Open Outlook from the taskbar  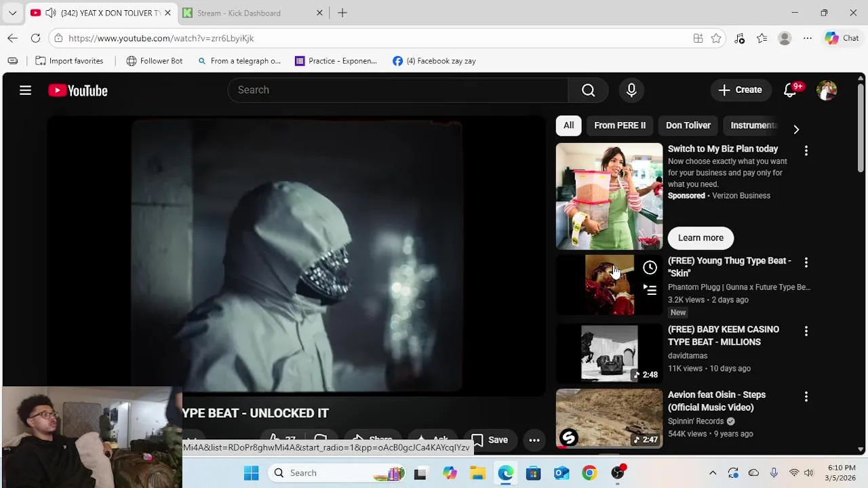click(x=561, y=473)
